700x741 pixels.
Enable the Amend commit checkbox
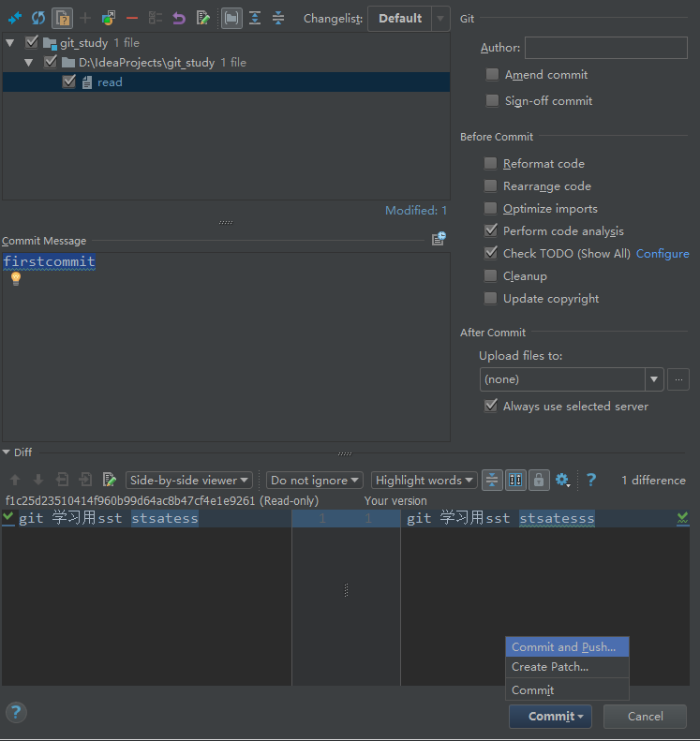click(x=492, y=75)
